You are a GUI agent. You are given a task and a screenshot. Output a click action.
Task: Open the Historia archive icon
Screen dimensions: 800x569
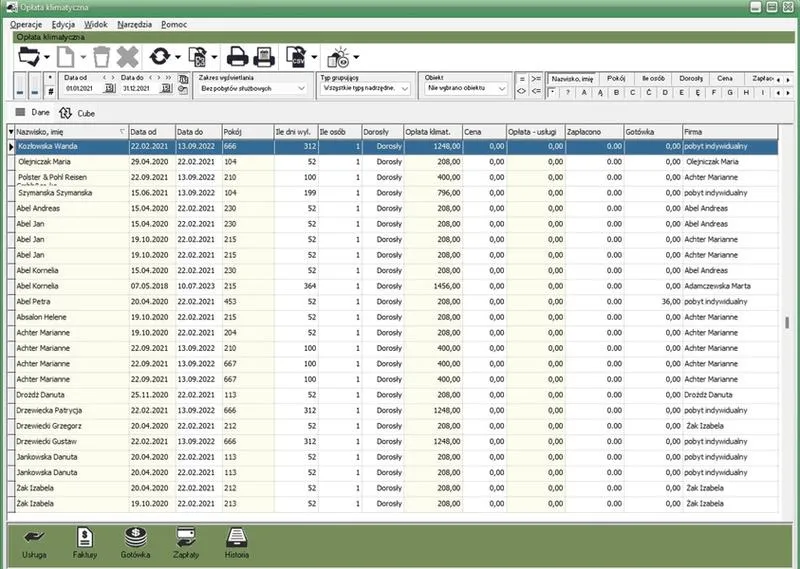tap(237, 543)
